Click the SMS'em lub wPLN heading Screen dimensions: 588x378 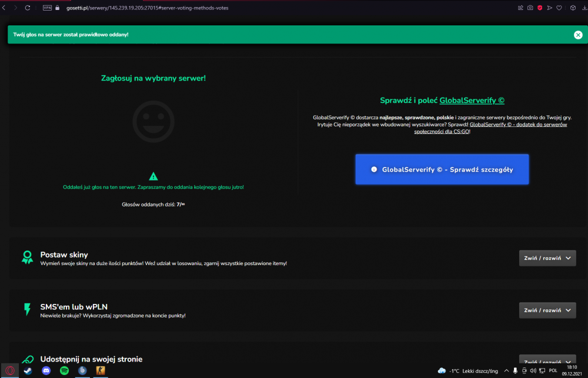coord(74,307)
